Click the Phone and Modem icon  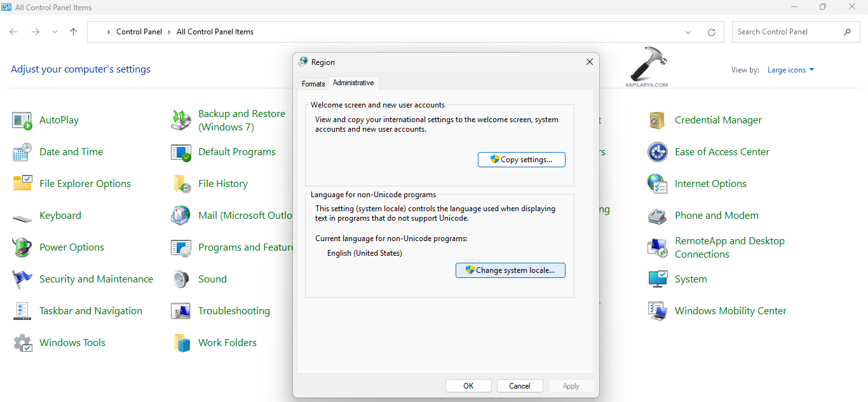coord(657,216)
